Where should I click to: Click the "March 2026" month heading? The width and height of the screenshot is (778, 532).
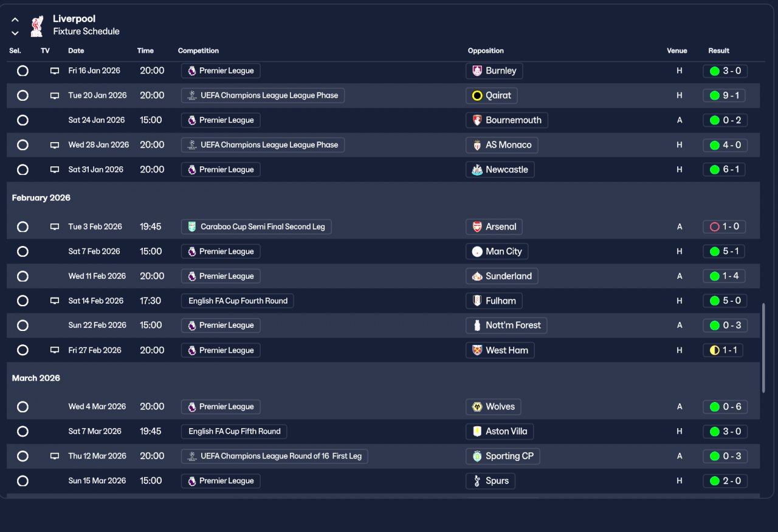click(x=36, y=378)
